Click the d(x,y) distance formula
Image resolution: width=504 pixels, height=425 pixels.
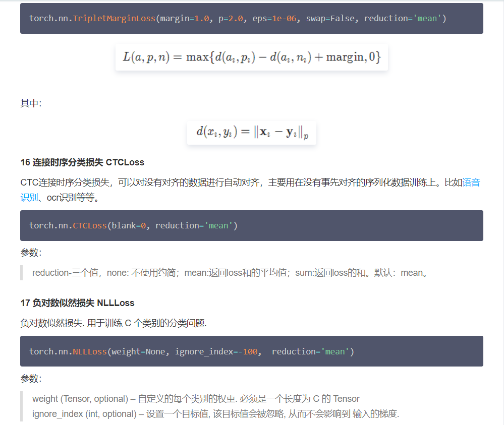[252, 132]
